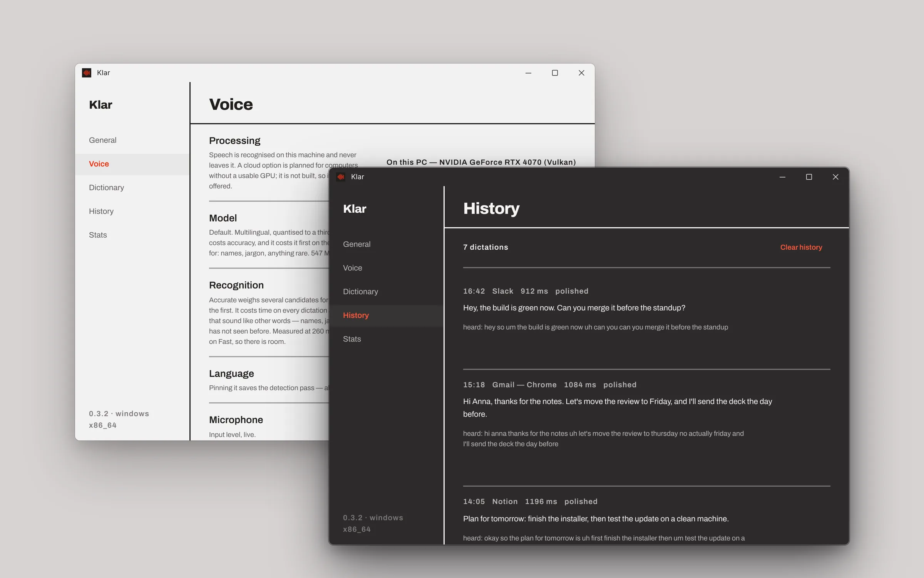Select the 15:18 Gmail — Chrome dictation header
This screenshot has height=578, width=924.
pyautogui.click(x=550, y=385)
